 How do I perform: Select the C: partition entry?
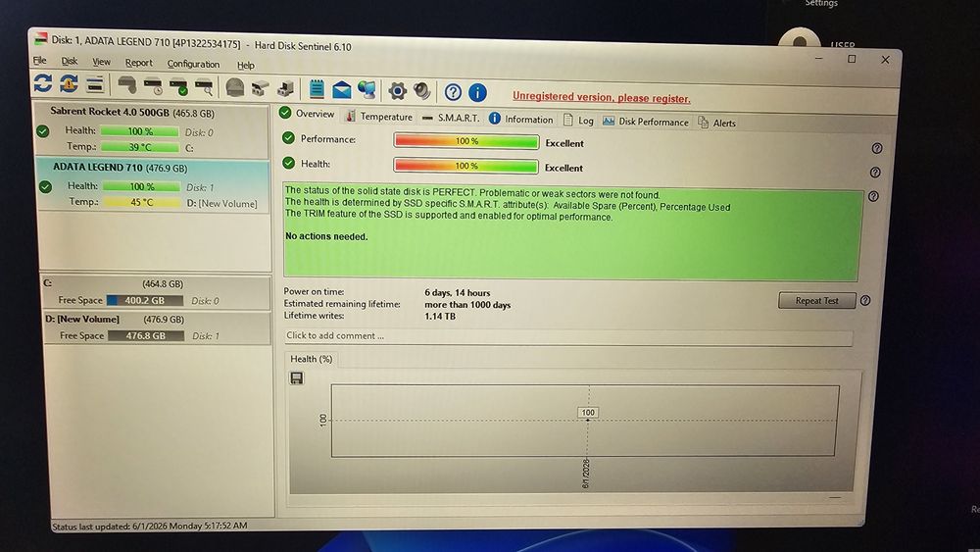(x=156, y=292)
